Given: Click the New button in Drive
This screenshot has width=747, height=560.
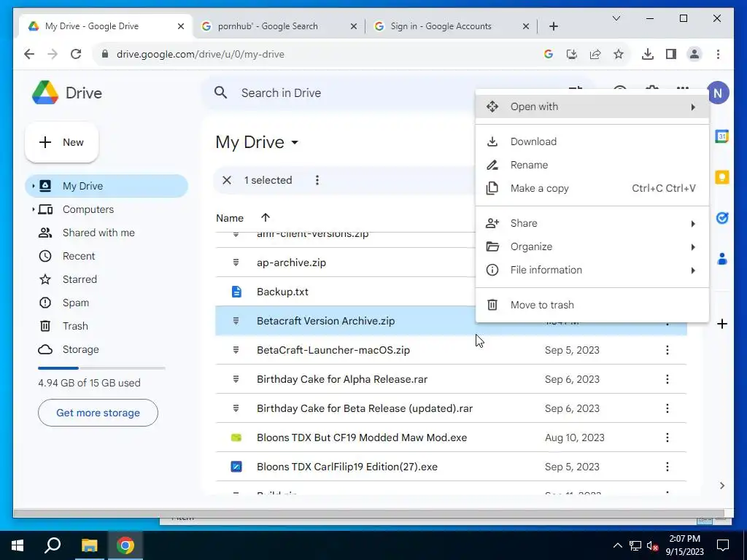Looking at the screenshot, I should 61,142.
